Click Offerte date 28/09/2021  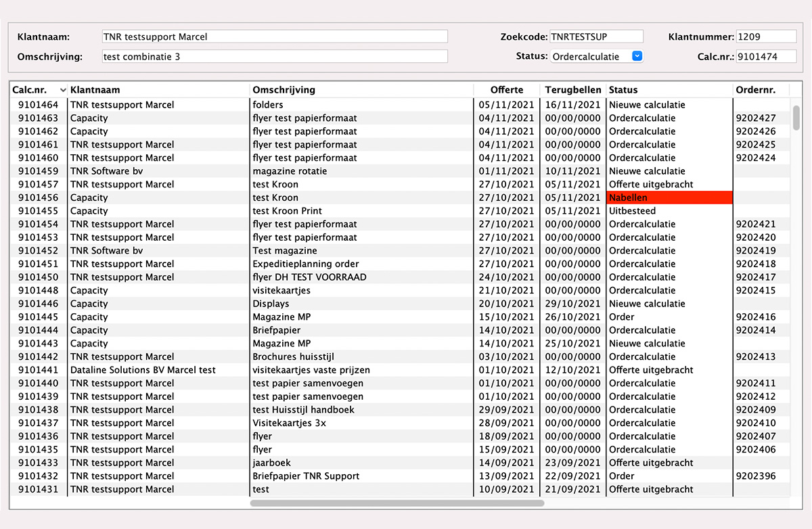(506, 423)
